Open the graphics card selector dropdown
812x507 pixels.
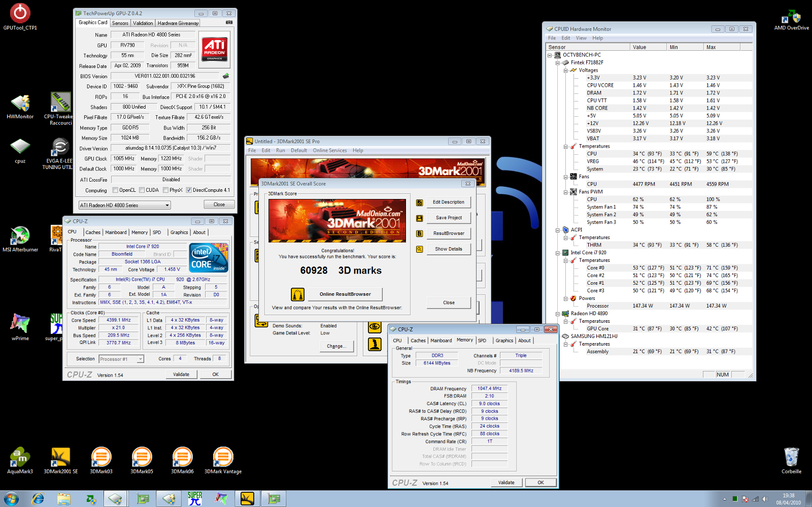coord(124,205)
